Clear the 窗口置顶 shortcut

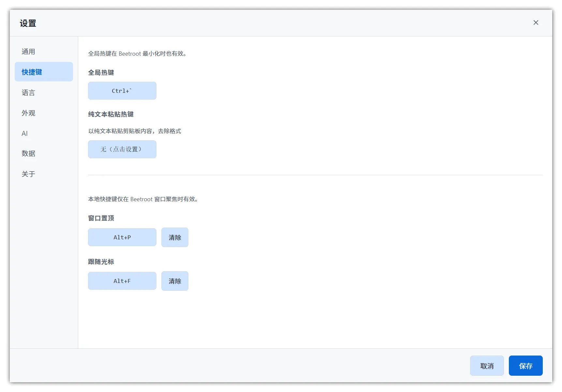click(175, 237)
